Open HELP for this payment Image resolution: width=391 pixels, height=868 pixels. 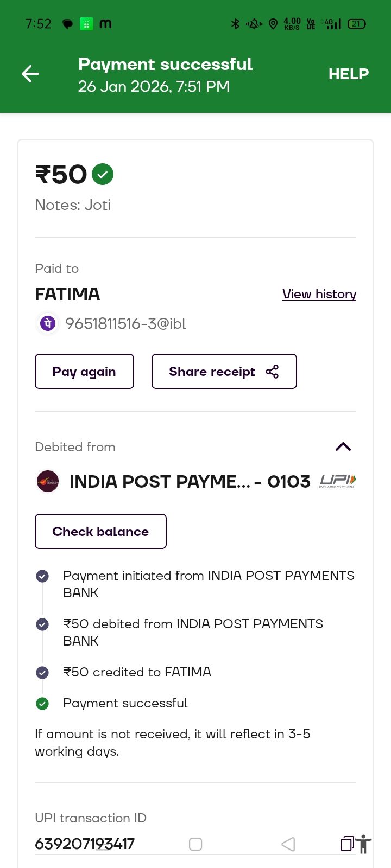348,74
